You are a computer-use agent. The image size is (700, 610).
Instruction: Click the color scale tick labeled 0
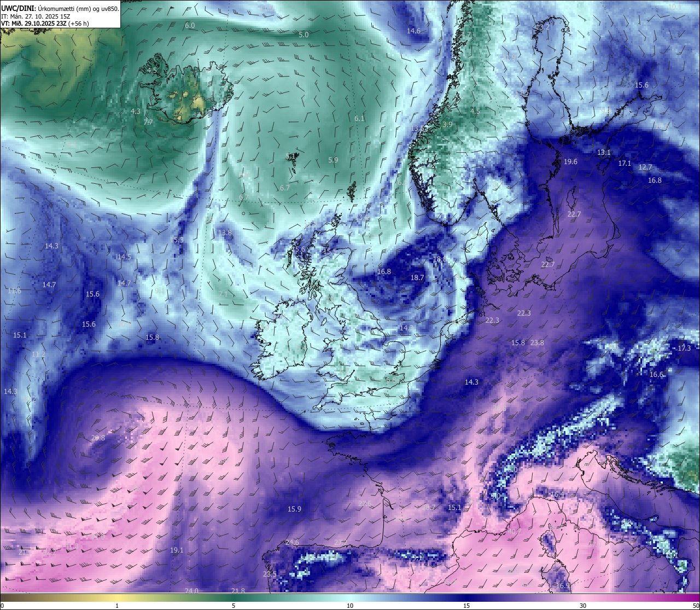[2, 606]
